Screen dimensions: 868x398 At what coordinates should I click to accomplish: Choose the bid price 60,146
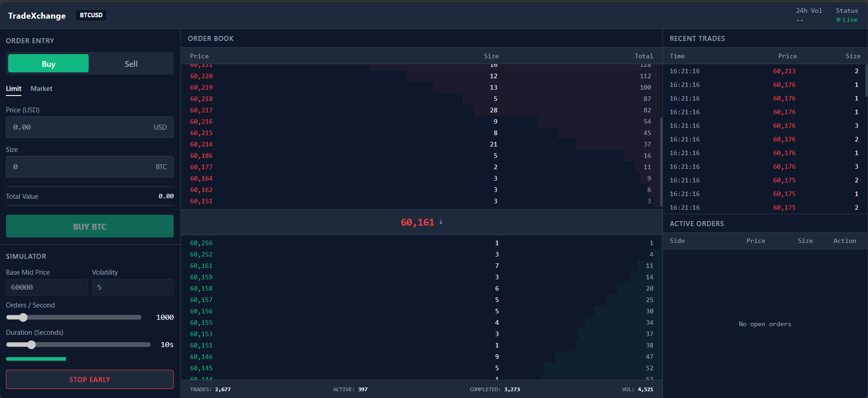(201, 357)
